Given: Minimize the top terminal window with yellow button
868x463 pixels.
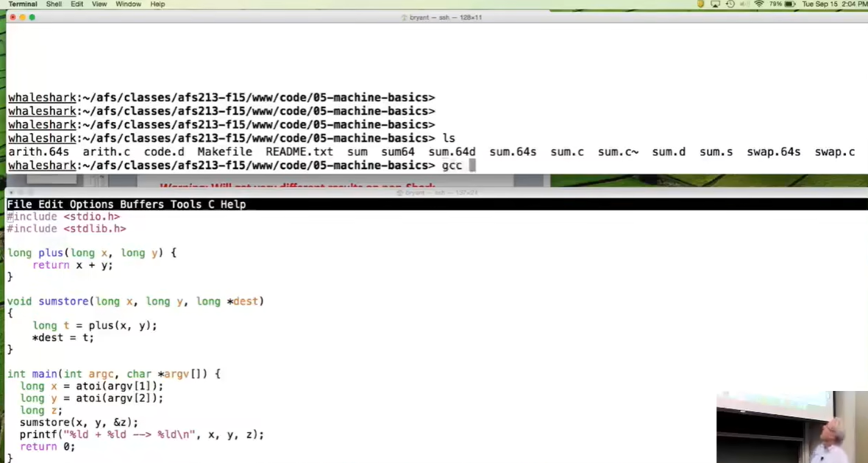Looking at the screenshot, I should pos(22,17).
